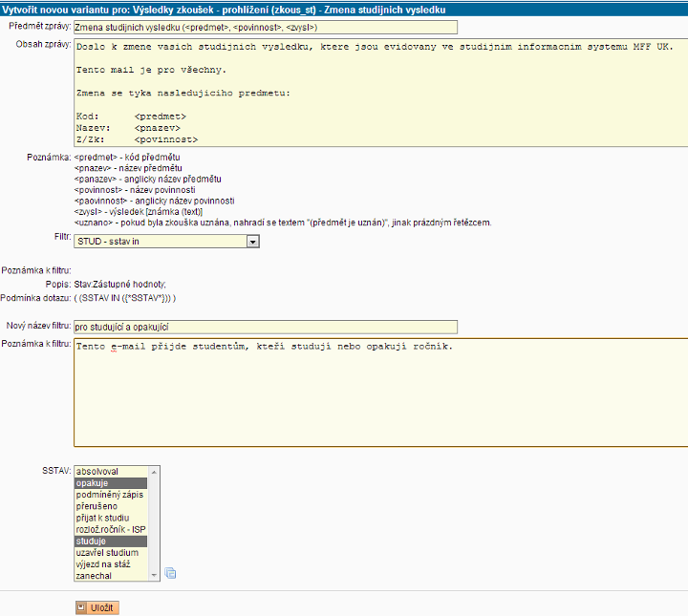The image size is (688, 616).
Task: Click the save icon inside Uložit button
Action: click(82, 607)
